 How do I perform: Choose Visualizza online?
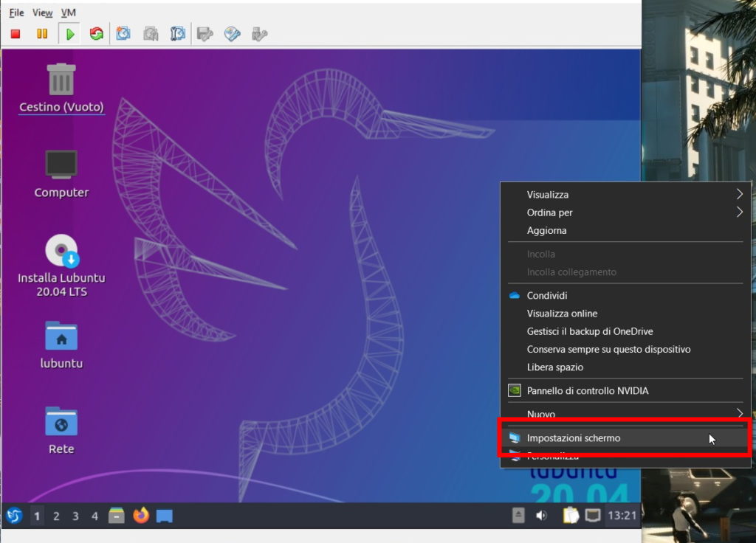[x=625, y=313]
